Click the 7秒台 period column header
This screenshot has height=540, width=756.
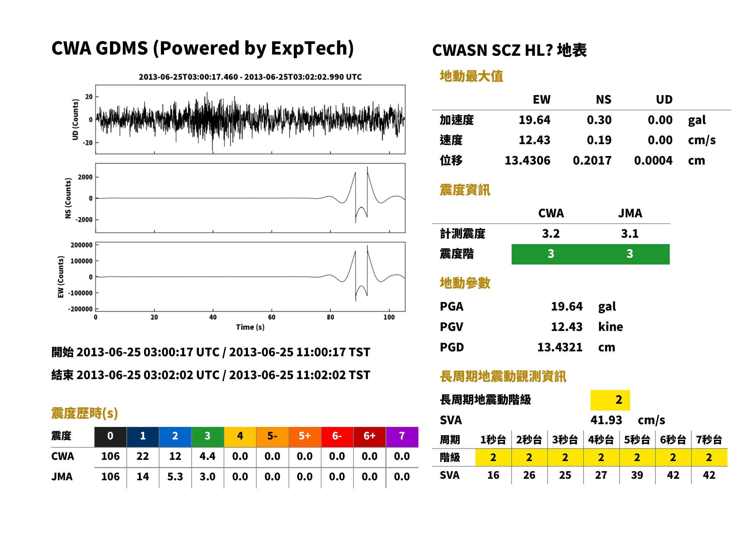pos(709,440)
